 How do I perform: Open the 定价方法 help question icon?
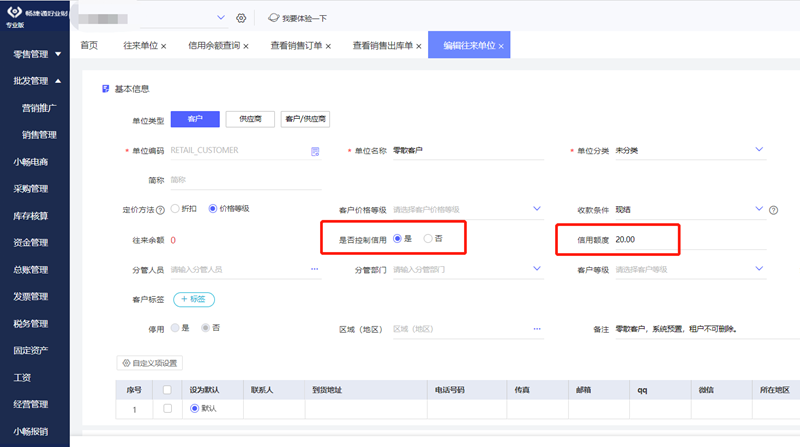[x=160, y=210]
